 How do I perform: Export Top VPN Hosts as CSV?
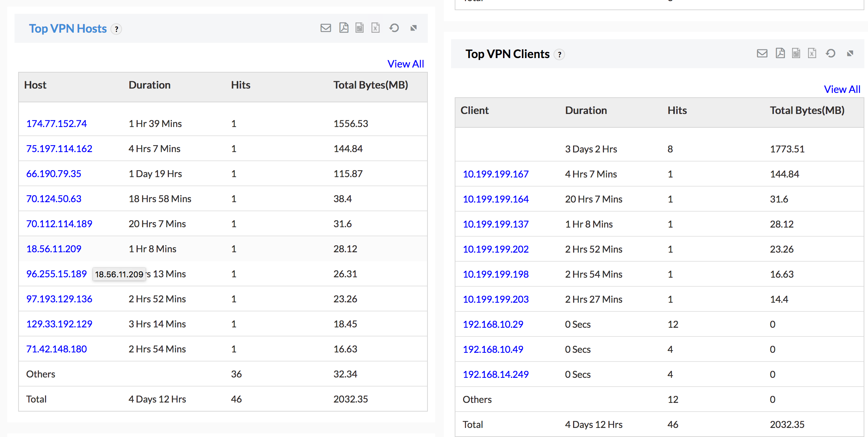[x=359, y=28]
